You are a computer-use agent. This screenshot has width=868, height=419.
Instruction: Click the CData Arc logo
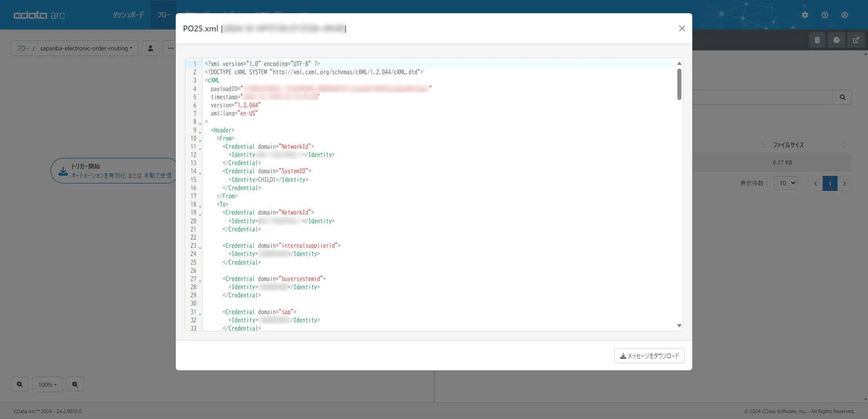pyautogui.click(x=39, y=15)
